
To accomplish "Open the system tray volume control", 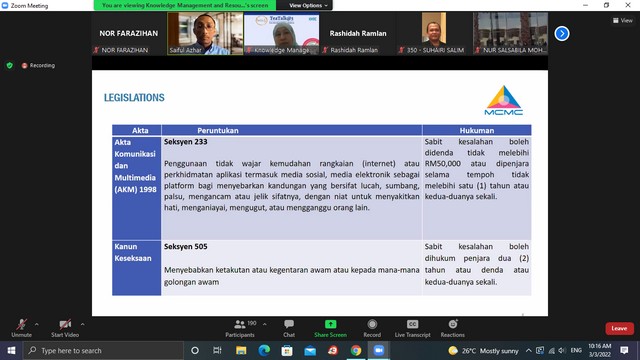I will tap(562, 351).
